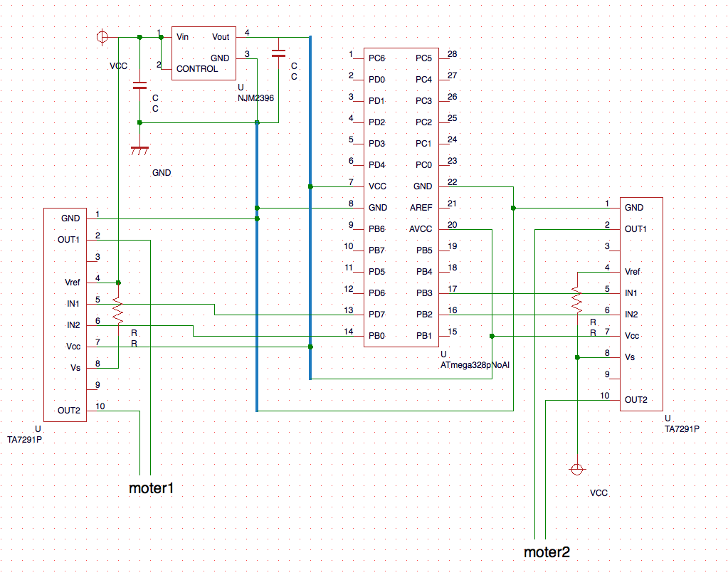Click the PD3 pin label

coord(376,144)
